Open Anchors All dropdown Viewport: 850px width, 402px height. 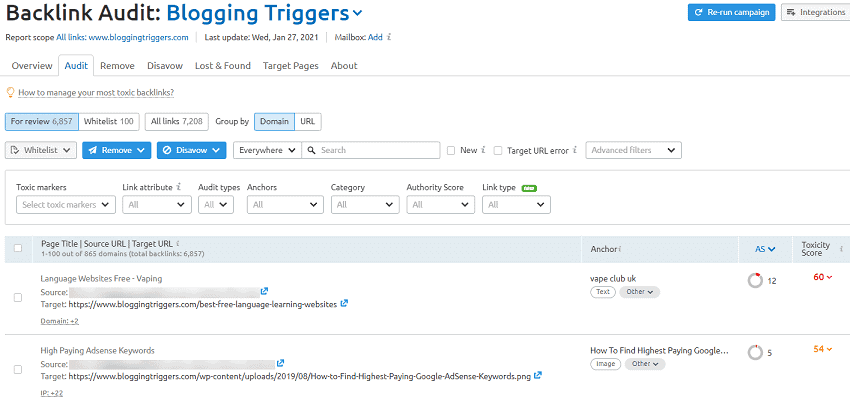(x=285, y=205)
